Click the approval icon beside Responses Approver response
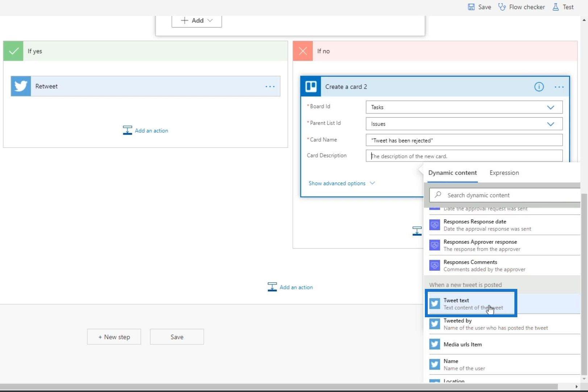 click(x=435, y=245)
